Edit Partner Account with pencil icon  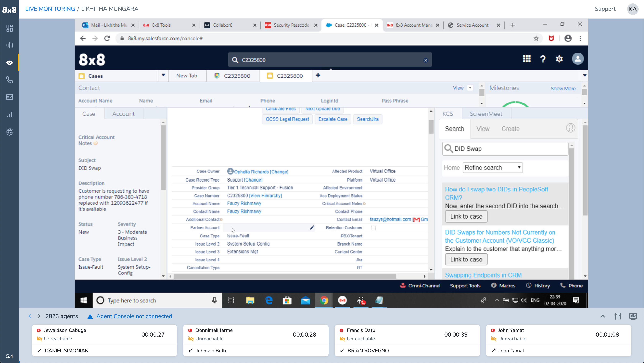tap(312, 227)
